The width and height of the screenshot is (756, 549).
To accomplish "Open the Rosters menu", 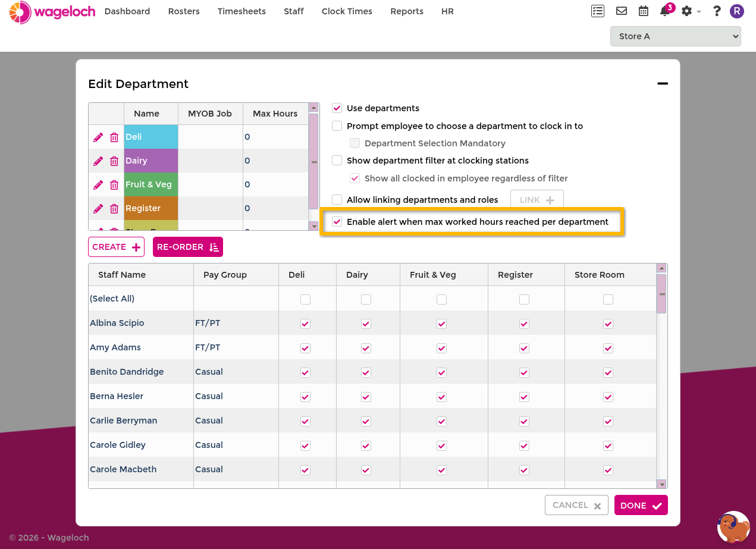I will point(184,11).
